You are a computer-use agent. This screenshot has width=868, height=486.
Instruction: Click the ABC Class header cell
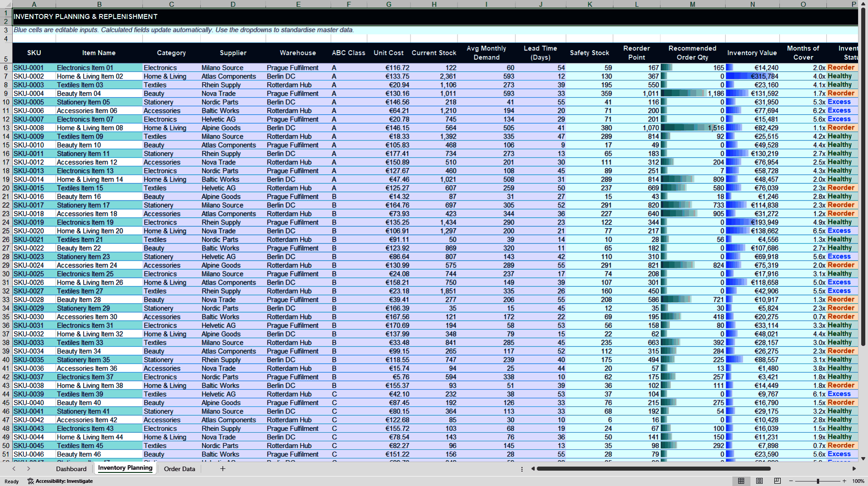coord(349,53)
